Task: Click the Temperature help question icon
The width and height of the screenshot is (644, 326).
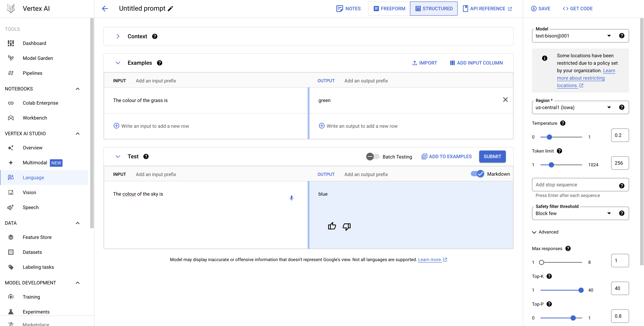Action: pyautogui.click(x=562, y=123)
